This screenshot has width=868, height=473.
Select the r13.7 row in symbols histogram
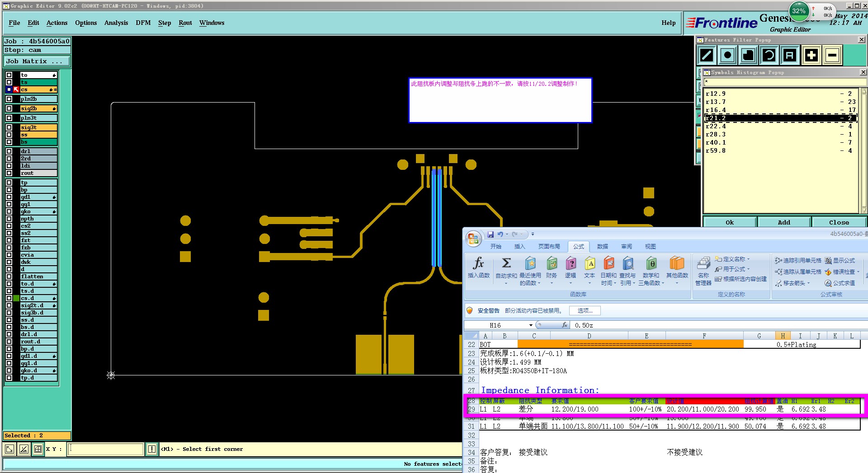pos(781,102)
